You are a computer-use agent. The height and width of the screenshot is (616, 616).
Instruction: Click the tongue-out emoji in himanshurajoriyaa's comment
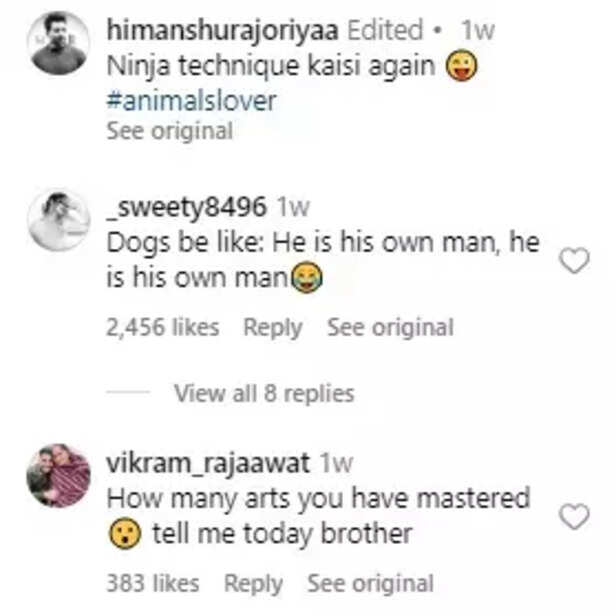(x=462, y=67)
